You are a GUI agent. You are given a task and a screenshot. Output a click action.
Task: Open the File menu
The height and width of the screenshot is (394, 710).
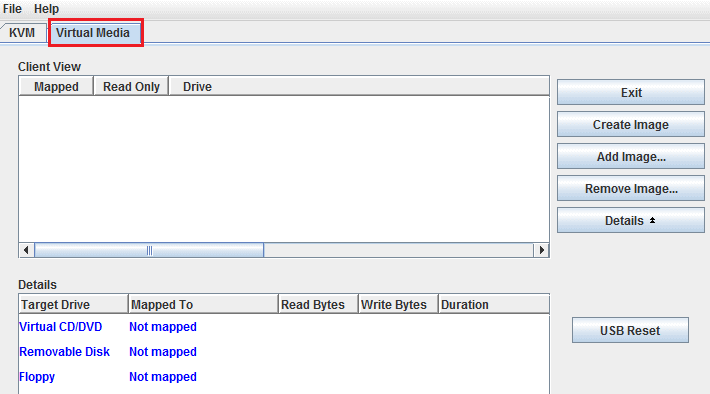pos(12,9)
